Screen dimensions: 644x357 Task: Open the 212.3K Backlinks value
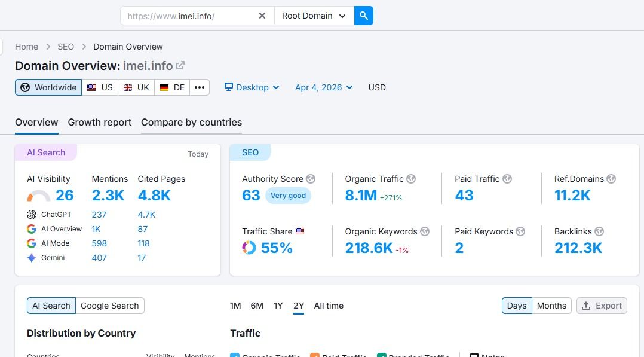pos(578,248)
